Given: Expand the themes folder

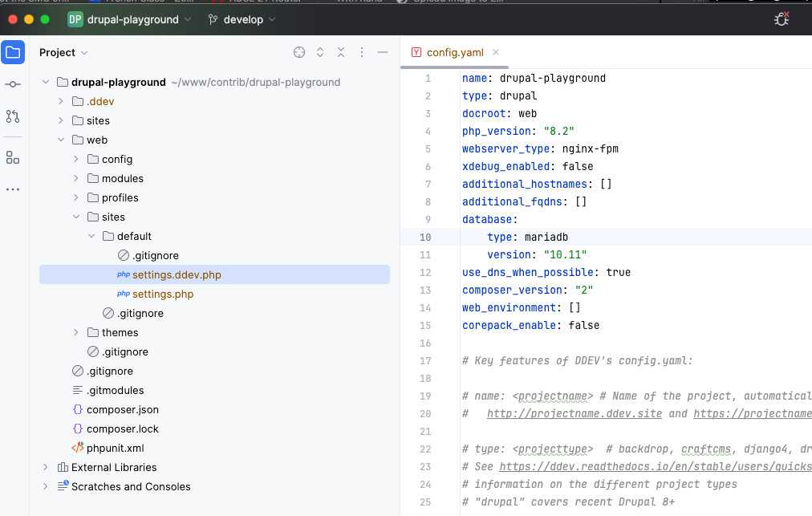Looking at the screenshot, I should pyautogui.click(x=76, y=332).
